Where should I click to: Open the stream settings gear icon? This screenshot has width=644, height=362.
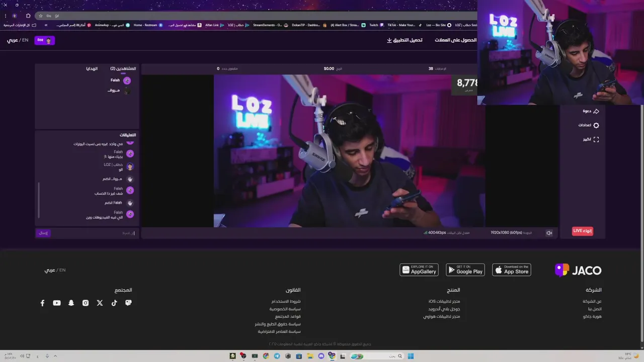[x=596, y=125]
